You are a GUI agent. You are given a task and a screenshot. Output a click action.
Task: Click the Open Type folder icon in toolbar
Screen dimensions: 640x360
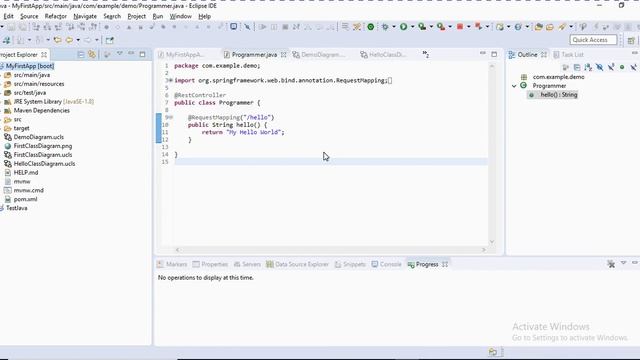pyautogui.click(x=539, y=27)
